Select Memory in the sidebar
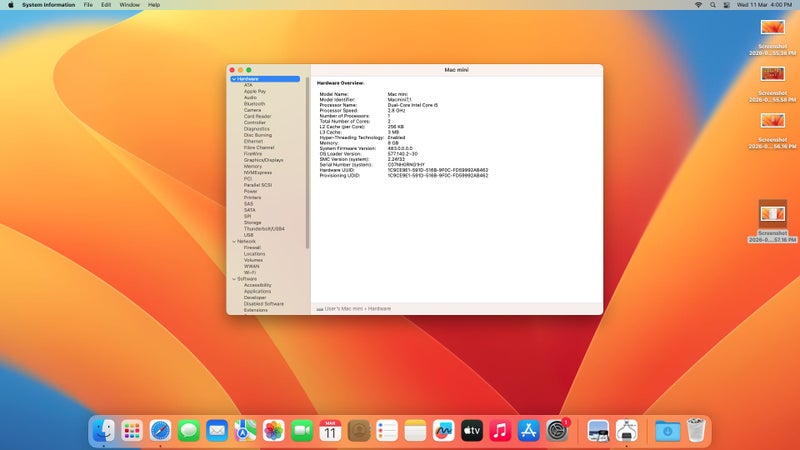Image resolution: width=800 pixels, height=450 pixels. pos(253,166)
